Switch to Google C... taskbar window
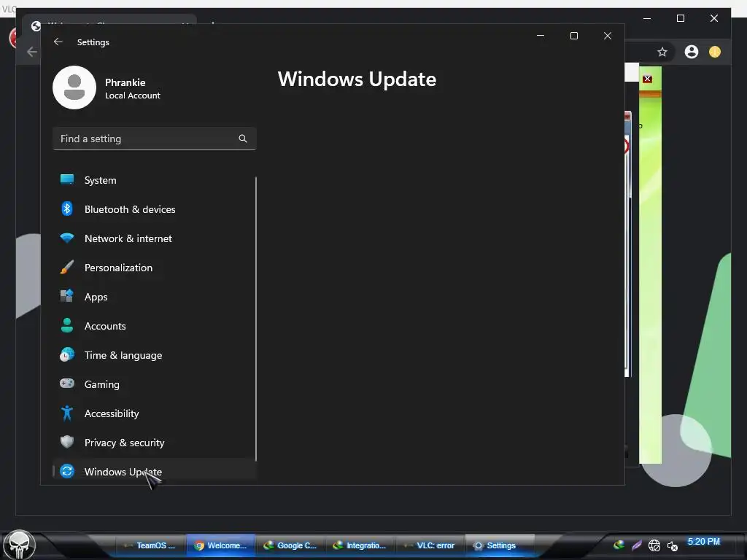Viewport: 747px width, 560px height. click(x=290, y=545)
